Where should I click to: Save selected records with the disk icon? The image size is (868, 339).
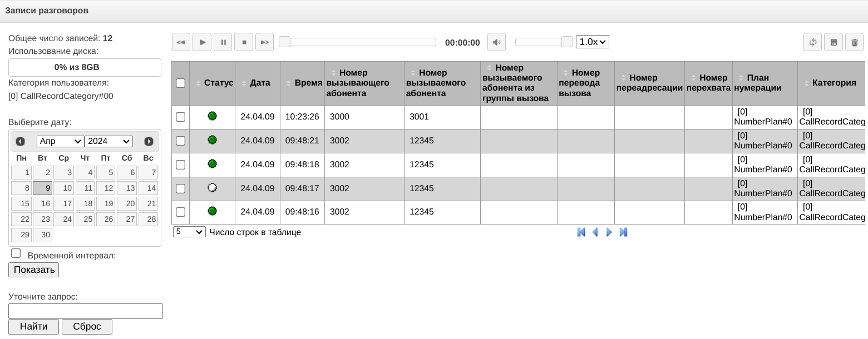point(834,42)
